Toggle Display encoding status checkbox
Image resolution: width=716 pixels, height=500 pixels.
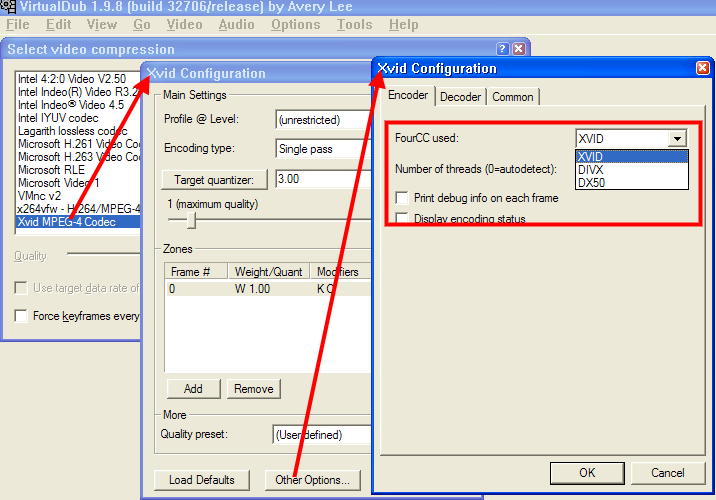point(402,218)
